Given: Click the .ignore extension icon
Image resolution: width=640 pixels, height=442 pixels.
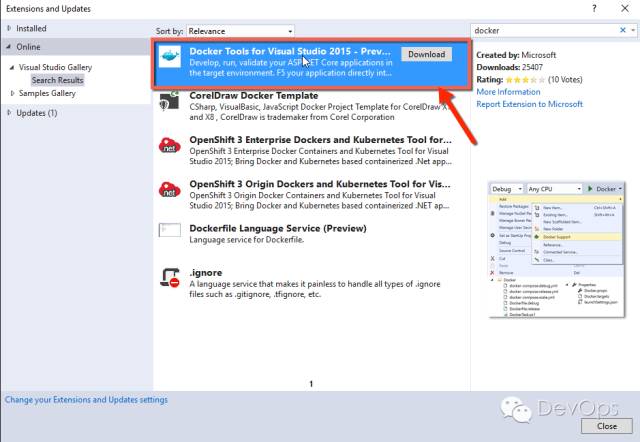Looking at the screenshot, I should pyautogui.click(x=169, y=278).
